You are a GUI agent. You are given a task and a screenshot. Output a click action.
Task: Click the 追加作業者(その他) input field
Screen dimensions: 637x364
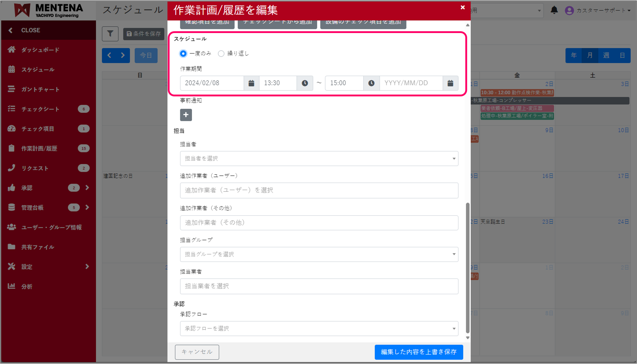coord(319,223)
